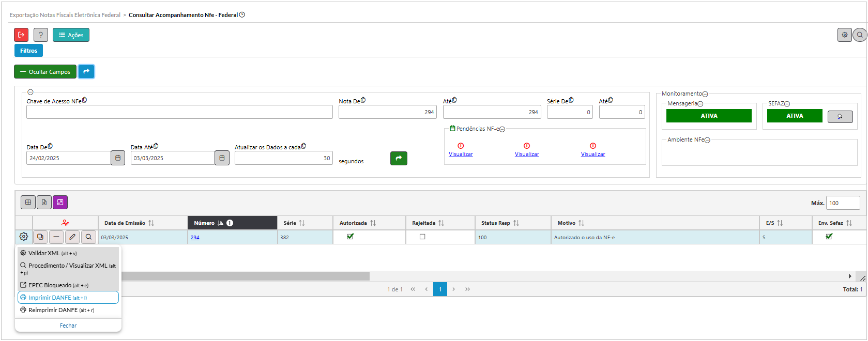Toggle the Env. Sefaz checkbox in the row

[x=829, y=237]
